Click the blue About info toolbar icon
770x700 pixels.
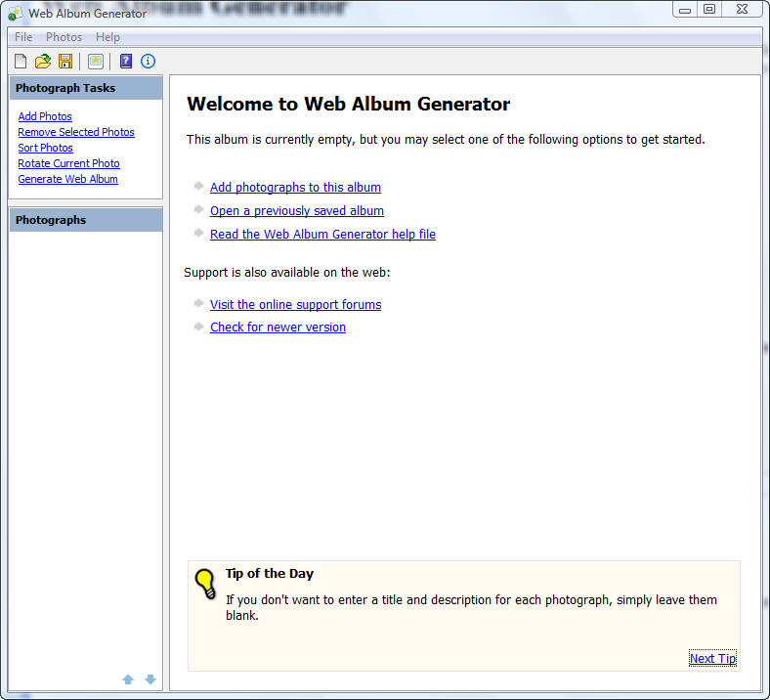pyautogui.click(x=148, y=62)
